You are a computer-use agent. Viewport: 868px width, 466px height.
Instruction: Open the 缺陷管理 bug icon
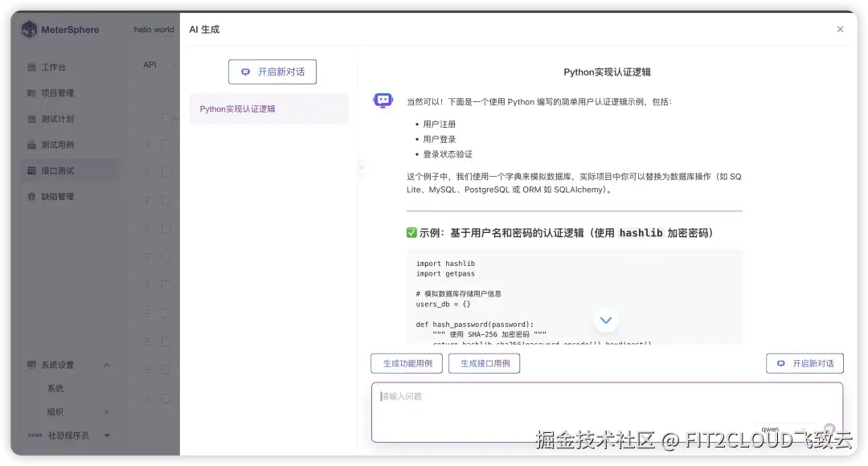(31, 197)
